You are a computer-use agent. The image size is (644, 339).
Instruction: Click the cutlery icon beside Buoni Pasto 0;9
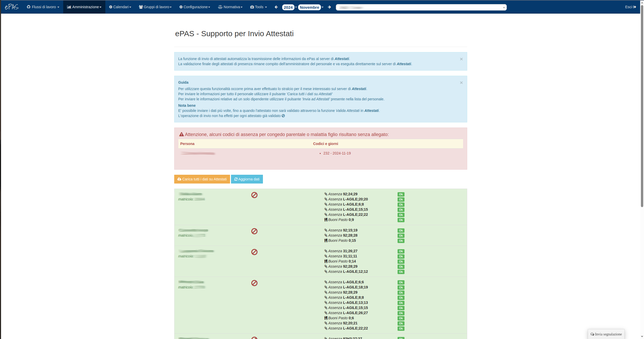tap(326, 220)
